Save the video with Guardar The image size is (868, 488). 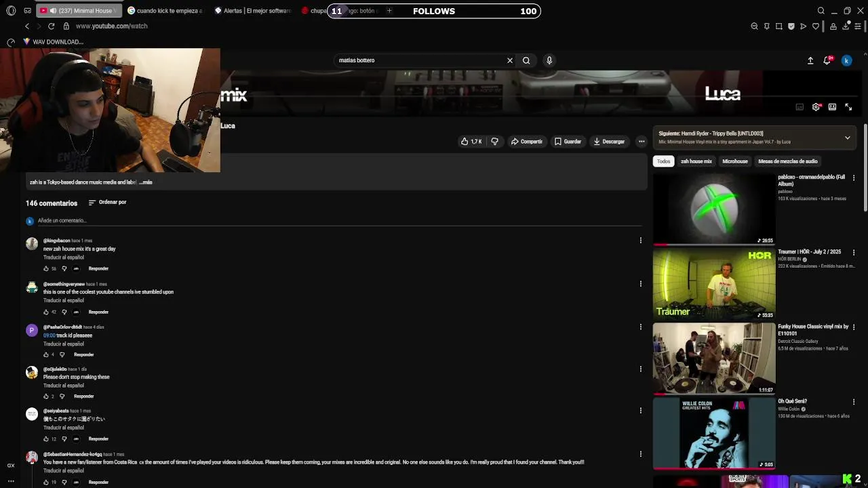[x=568, y=142]
